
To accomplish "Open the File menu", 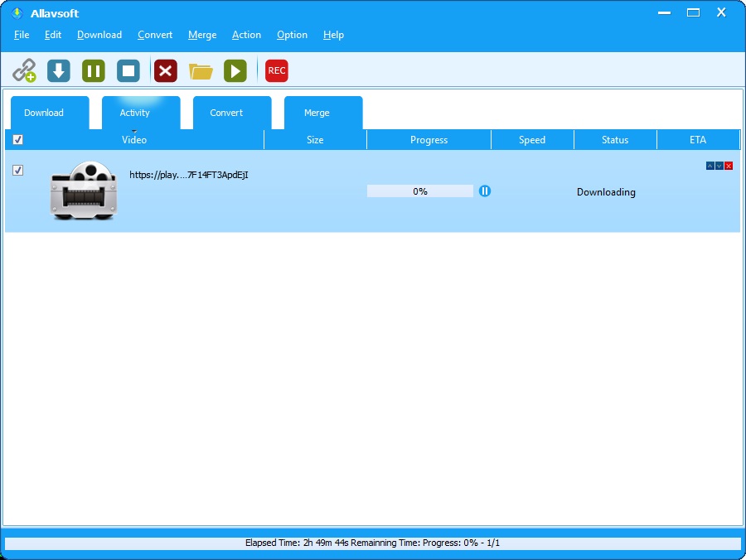I will tap(22, 35).
